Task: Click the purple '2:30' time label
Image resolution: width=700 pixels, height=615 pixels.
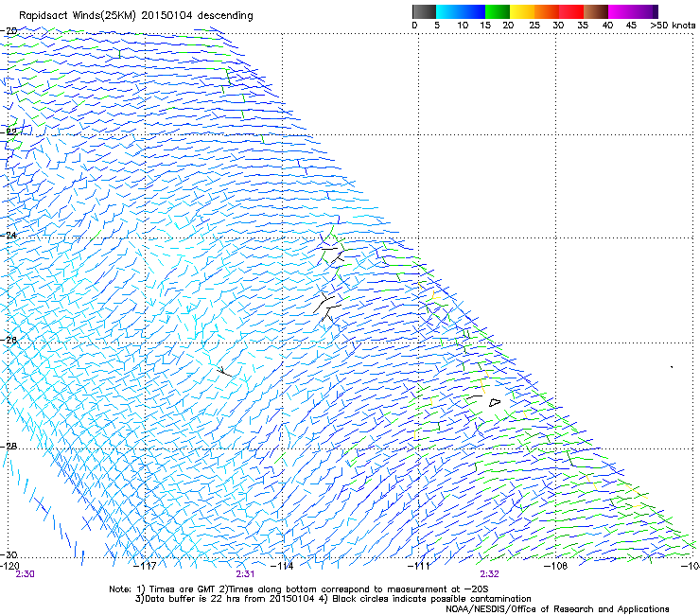Action: click(25, 574)
